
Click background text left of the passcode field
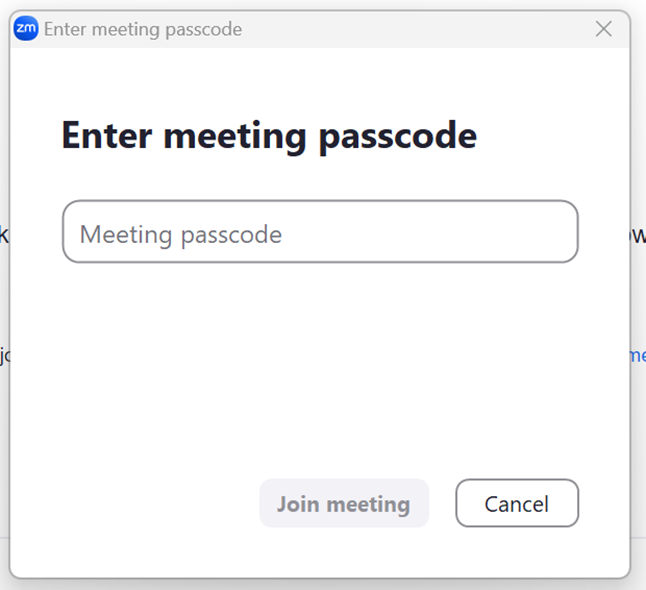4,236
